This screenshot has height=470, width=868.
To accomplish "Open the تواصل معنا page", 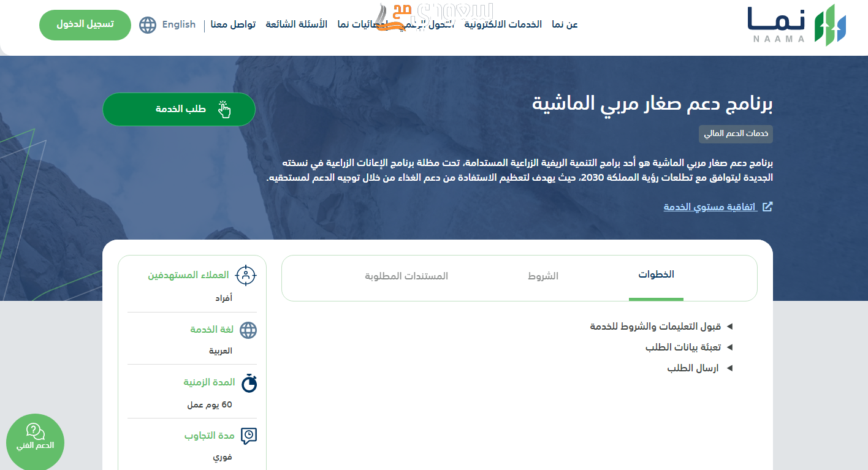I will 233,25.
